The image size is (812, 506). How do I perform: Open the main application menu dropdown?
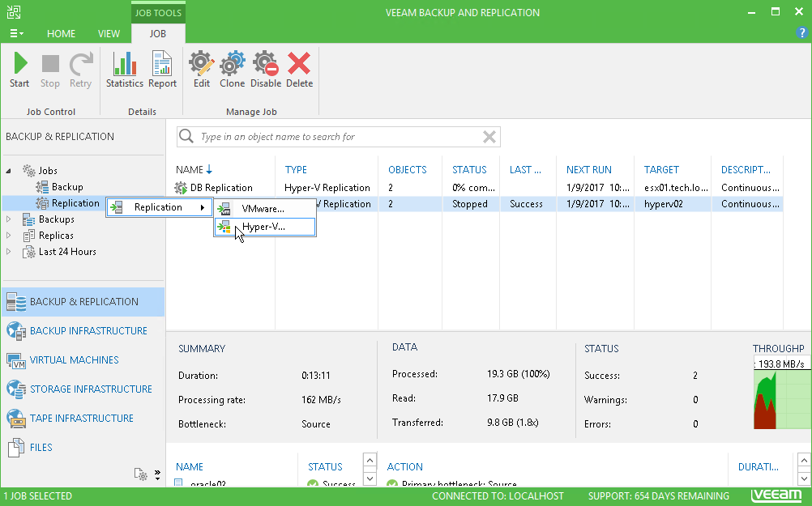[x=16, y=34]
